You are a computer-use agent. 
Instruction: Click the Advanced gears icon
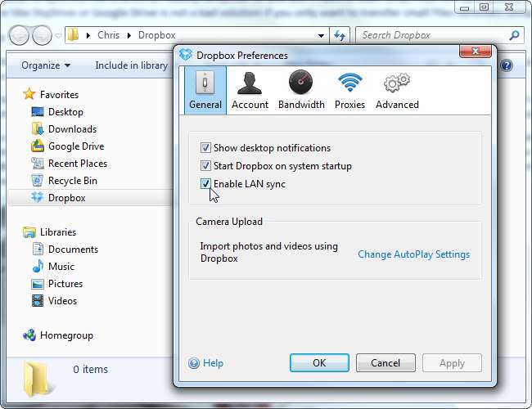tap(397, 83)
